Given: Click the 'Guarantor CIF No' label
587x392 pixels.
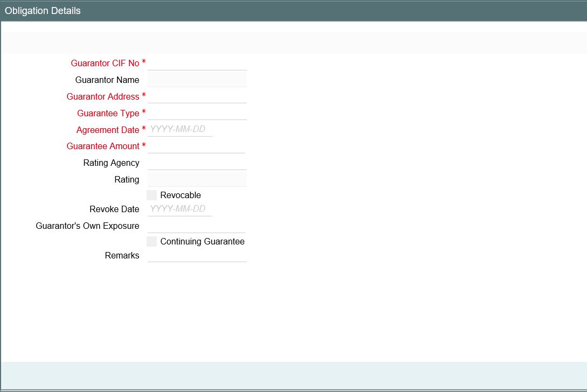Looking at the screenshot, I should (x=105, y=63).
